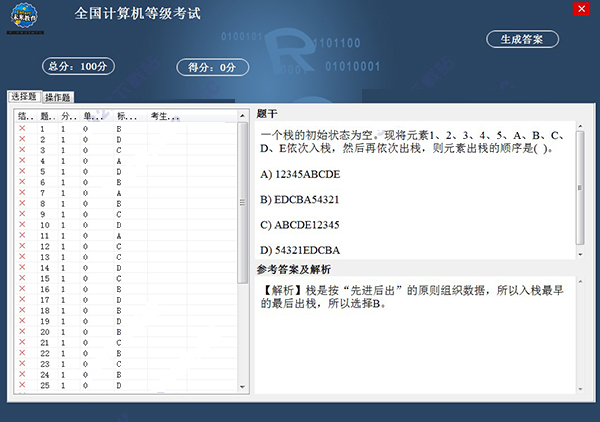The width and height of the screenshot is (600, 422).
Task: Select question 21 row in the list
Action: [126, 343]
